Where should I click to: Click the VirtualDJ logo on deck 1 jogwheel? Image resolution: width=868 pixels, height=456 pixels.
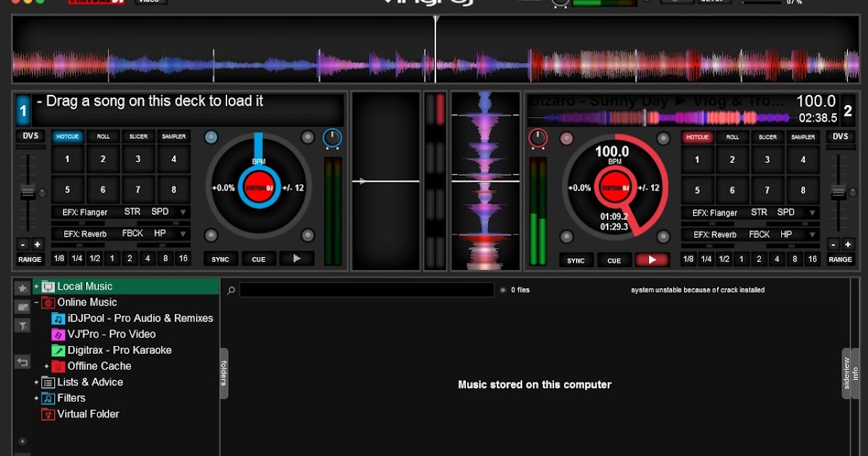[x=259, y=187]
